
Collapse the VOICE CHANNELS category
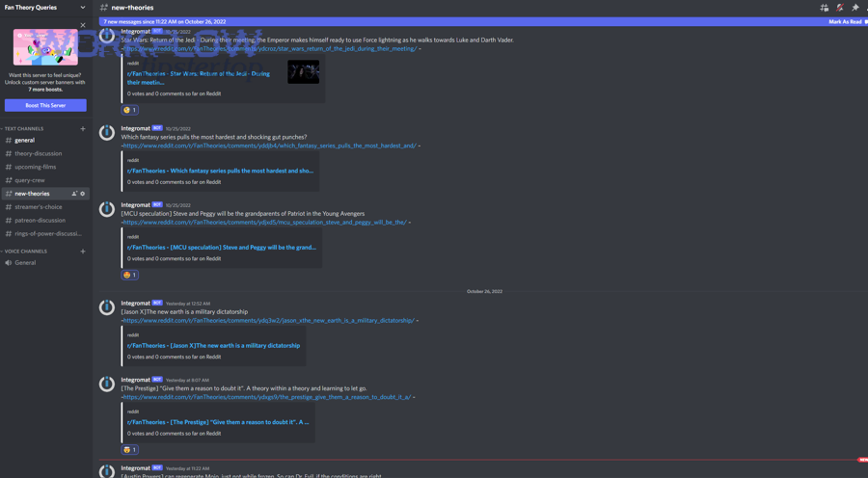(x=25, y=252)
